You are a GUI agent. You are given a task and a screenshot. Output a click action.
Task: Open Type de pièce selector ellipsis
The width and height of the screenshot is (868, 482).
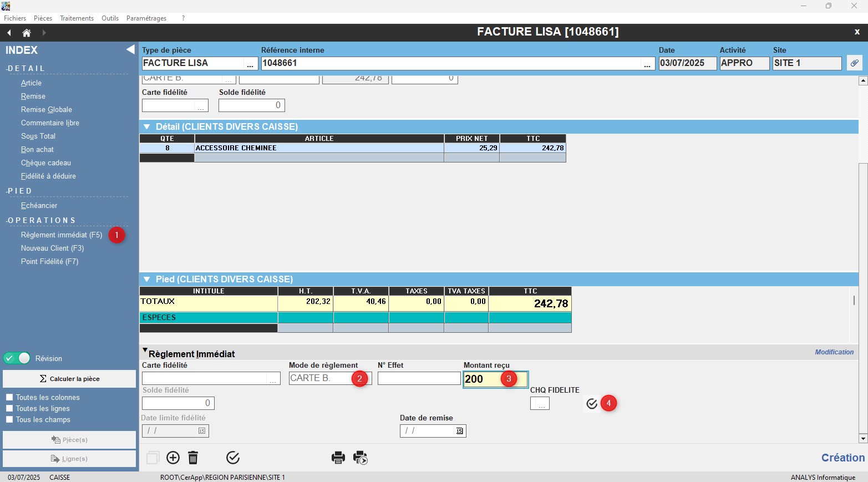[250, 64]
